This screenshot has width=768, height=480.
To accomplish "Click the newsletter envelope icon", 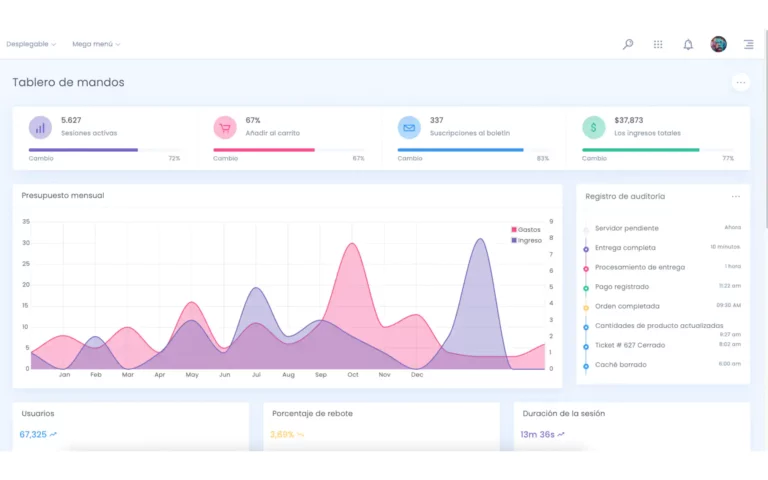I will coord(409,127).
